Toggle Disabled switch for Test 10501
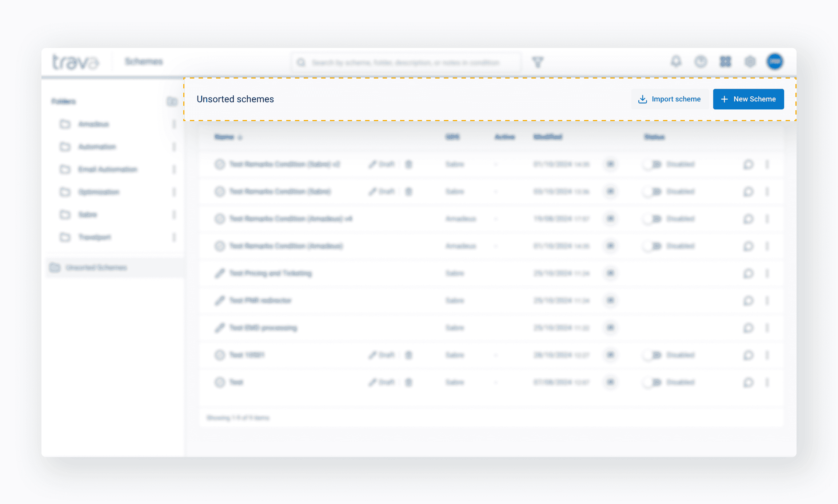This screenshot has height=504, width=838. 652,355
